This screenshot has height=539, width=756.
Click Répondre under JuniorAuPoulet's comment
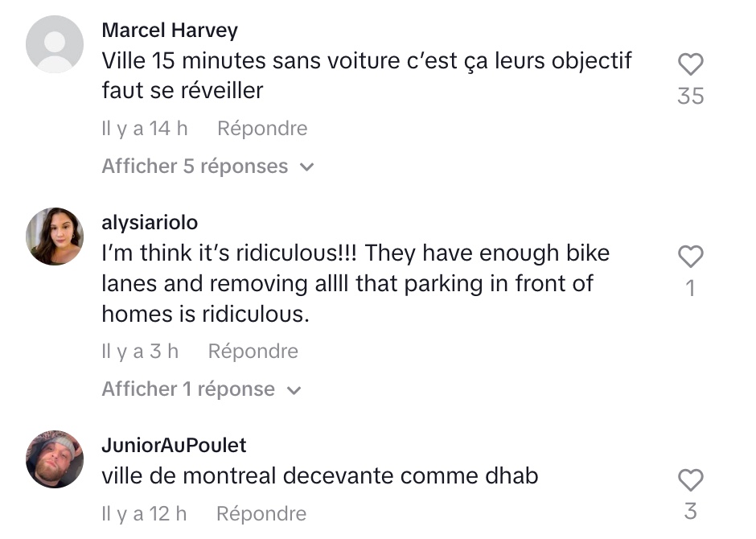coord(261,514)
